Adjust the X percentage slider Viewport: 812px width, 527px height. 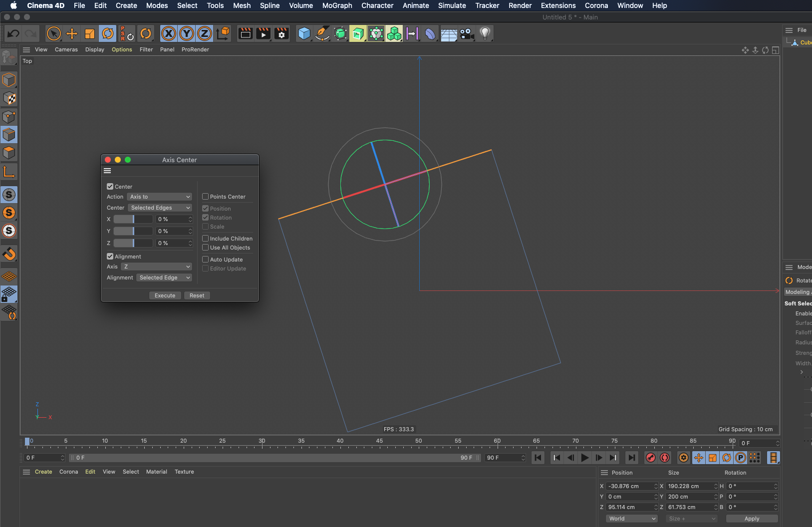coord(133,219)
